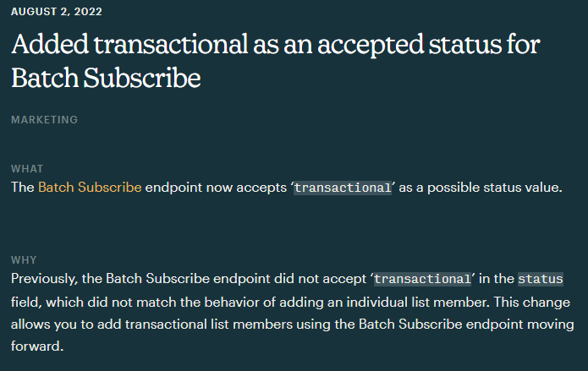
Task: Click the transactional code text in WHAT
Action: 343,188
